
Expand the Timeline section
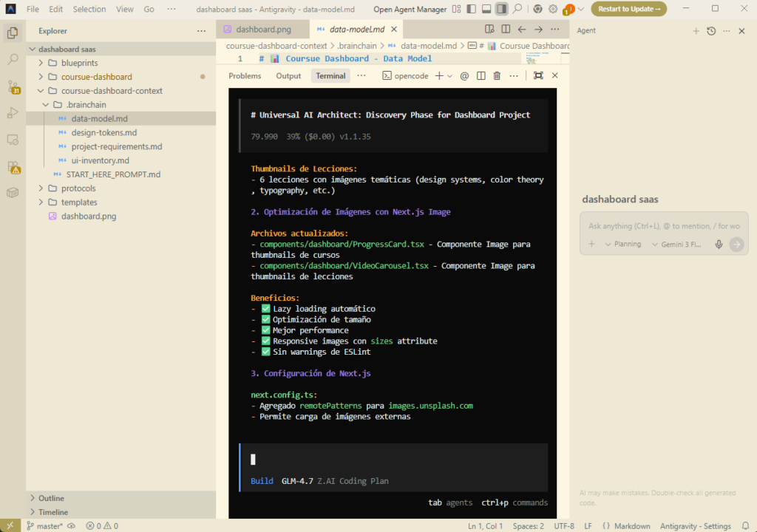point(53,512)
